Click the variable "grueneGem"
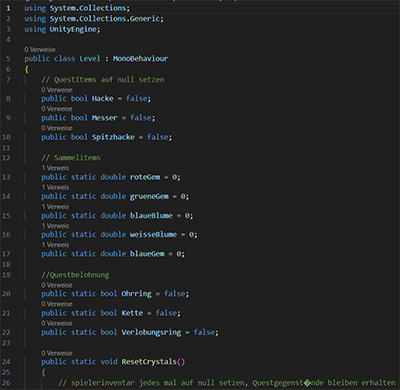This screenshot has height=390, width=400. click(x=149, y=196)
